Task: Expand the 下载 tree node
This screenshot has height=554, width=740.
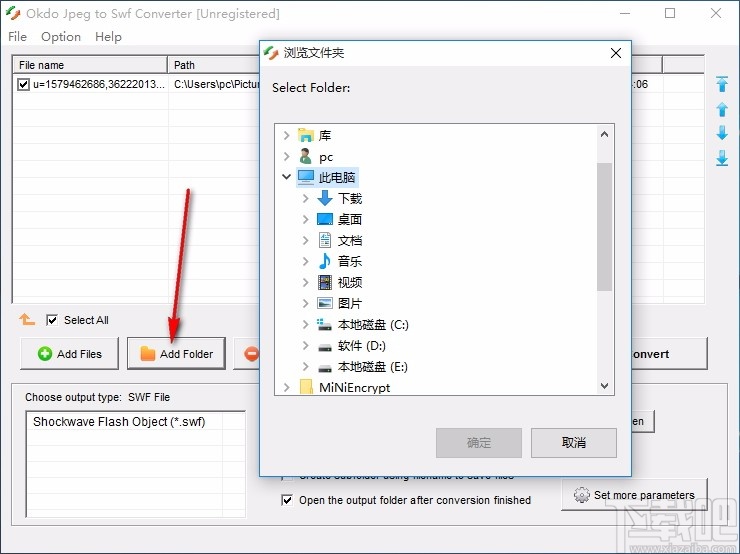Action: (305, 198)
